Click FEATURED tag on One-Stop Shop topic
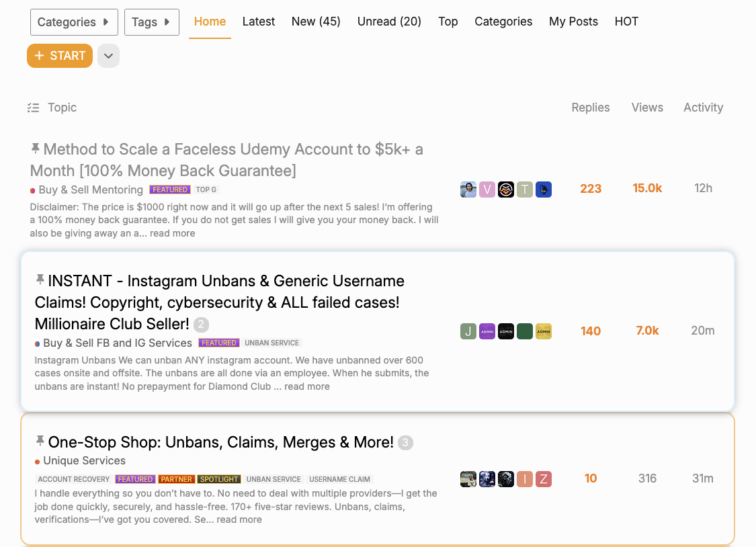Viewport: 756px width, 547px height. click(135, 480)
